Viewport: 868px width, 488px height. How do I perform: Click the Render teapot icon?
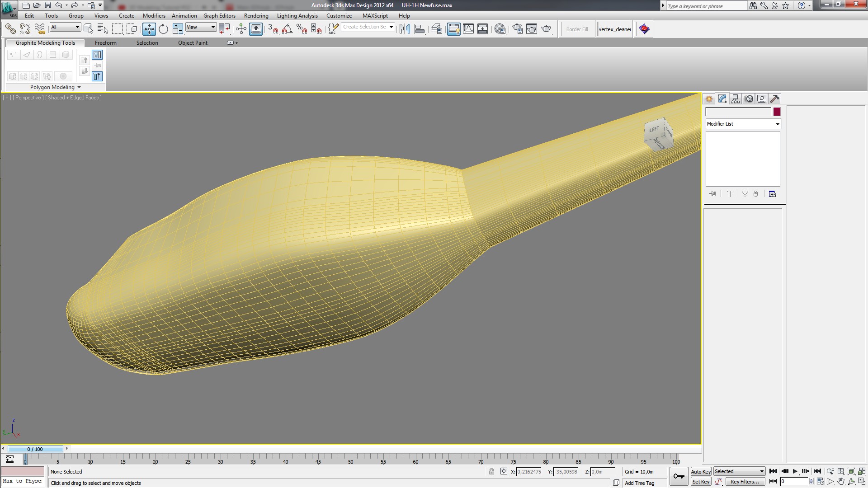pyautogui.click(x=546, y=29)
